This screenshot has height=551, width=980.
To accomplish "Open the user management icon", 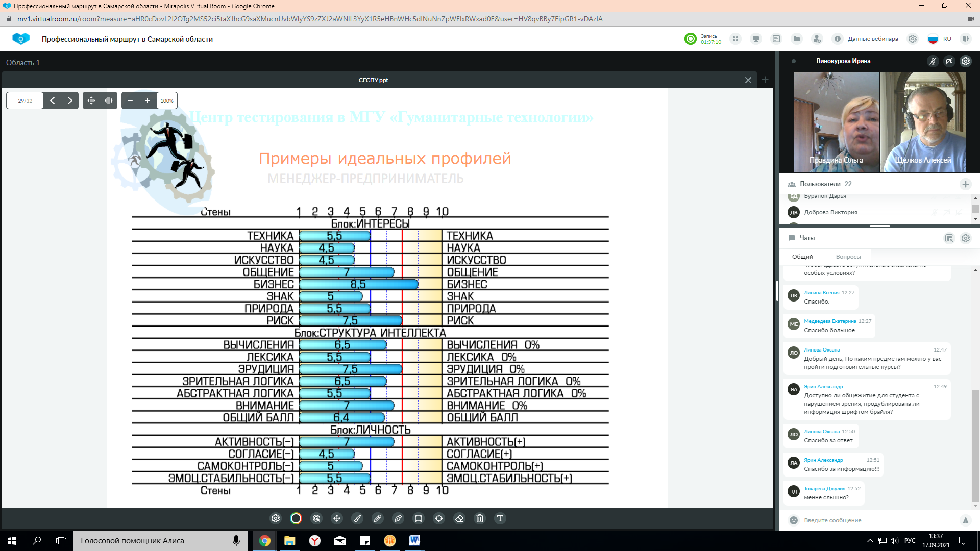I will 817,39.
